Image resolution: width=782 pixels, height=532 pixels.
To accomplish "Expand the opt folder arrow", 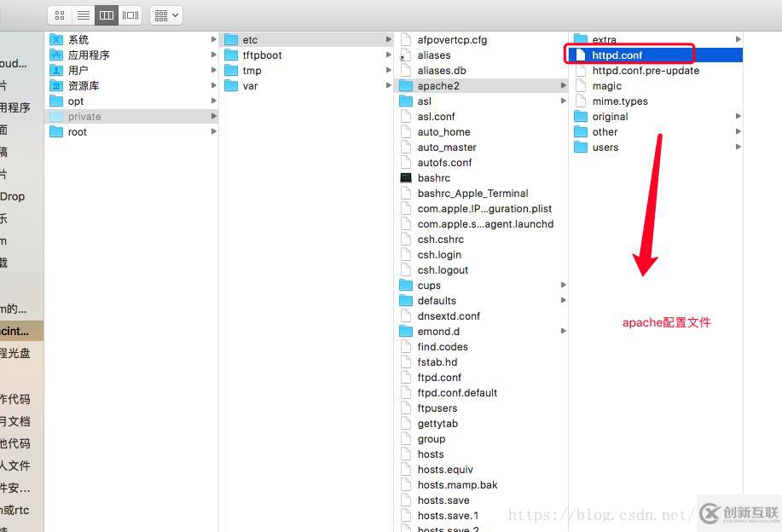I will coord(213,101).
